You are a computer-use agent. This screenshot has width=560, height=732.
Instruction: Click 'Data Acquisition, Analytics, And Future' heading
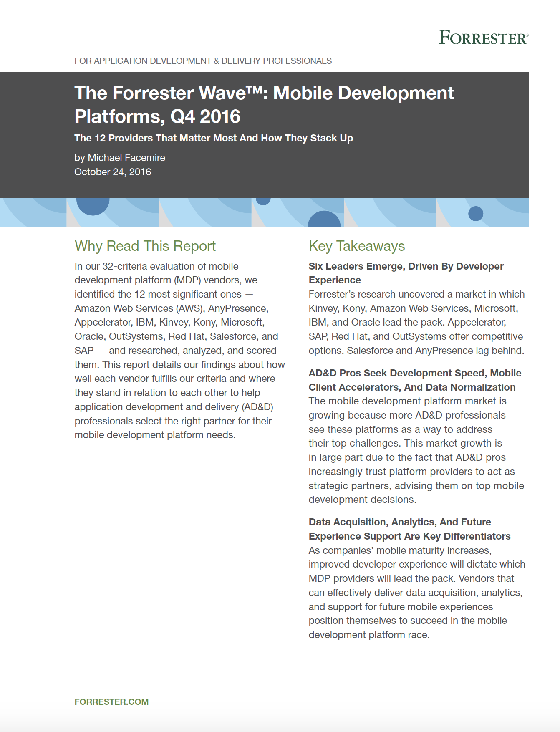point(400,522)
